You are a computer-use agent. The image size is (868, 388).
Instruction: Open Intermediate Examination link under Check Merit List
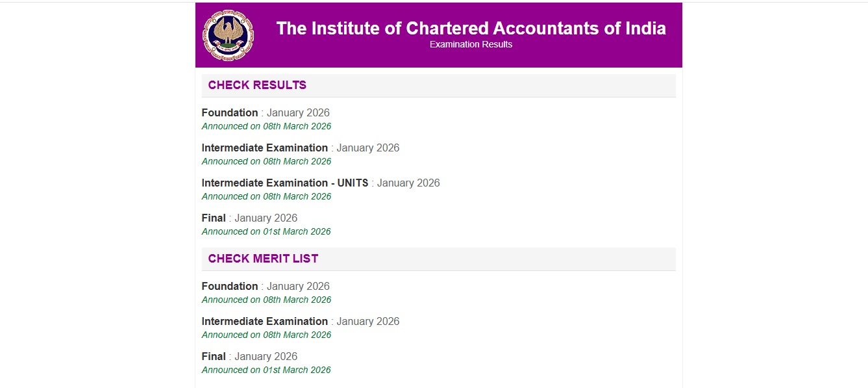pyautogui.click(x=265, y=321)
